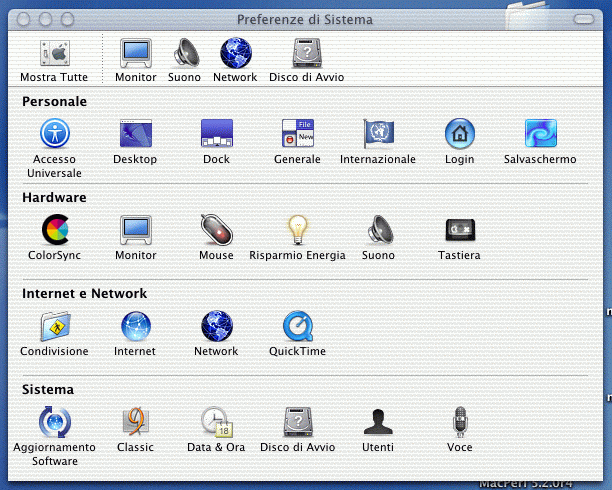Open Disco di Avvio from the top toolbar
612x490 pixels.
click(307, 53)
